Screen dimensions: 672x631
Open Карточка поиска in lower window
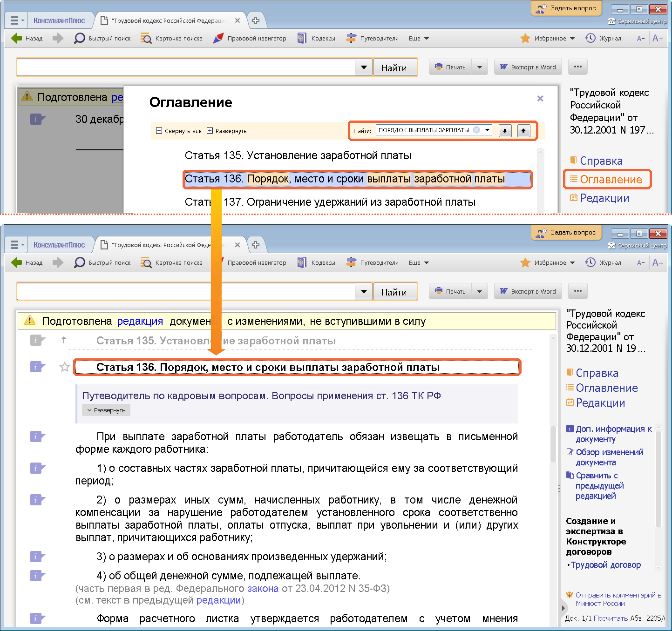coord(172,262)
